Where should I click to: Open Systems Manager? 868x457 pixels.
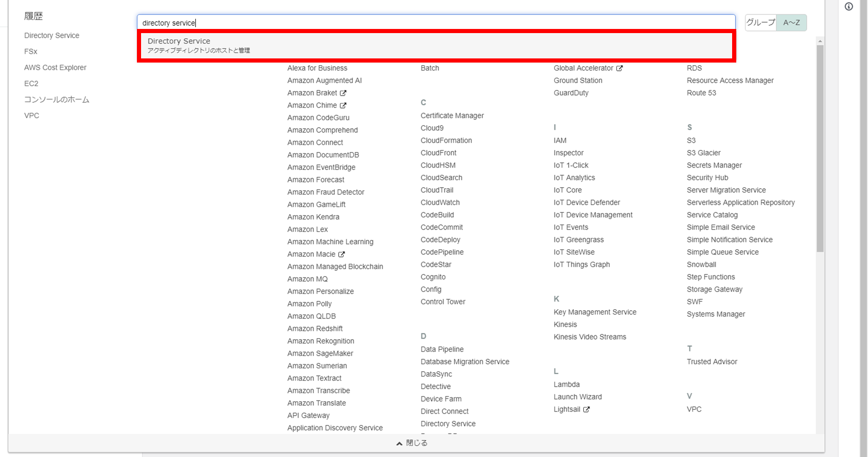pos(716,314)
